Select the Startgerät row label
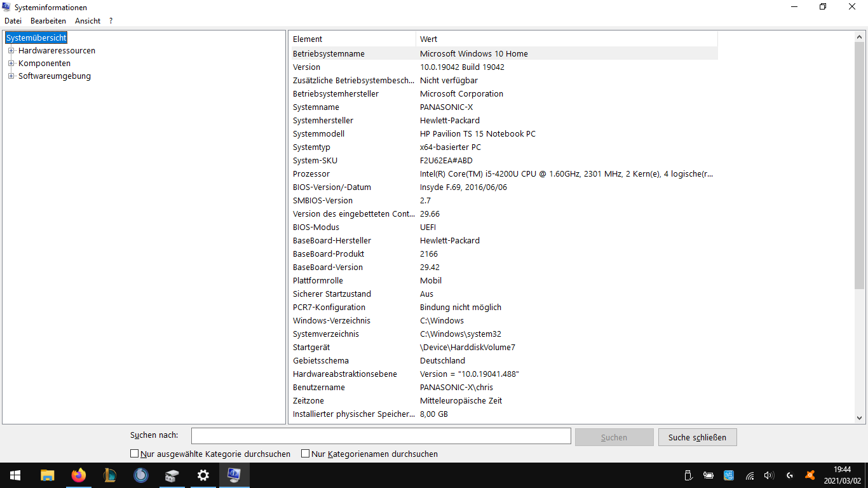 pos(311,348)
